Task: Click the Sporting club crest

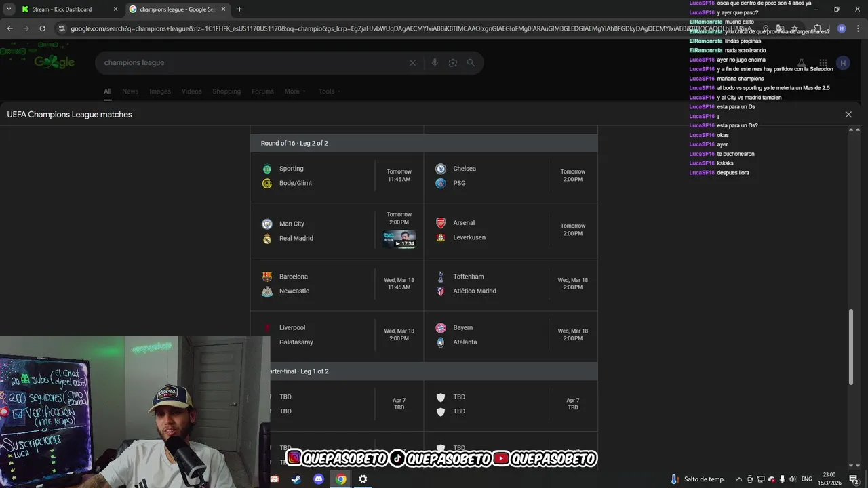Action: pyautogui.click(x=267, y=169)
